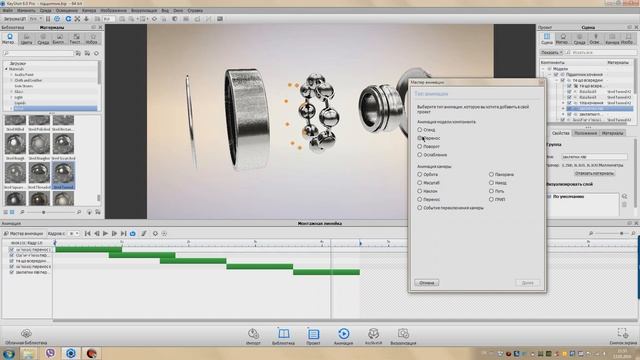Adjust the library thumbnail size slider

[x=44, y=212]
